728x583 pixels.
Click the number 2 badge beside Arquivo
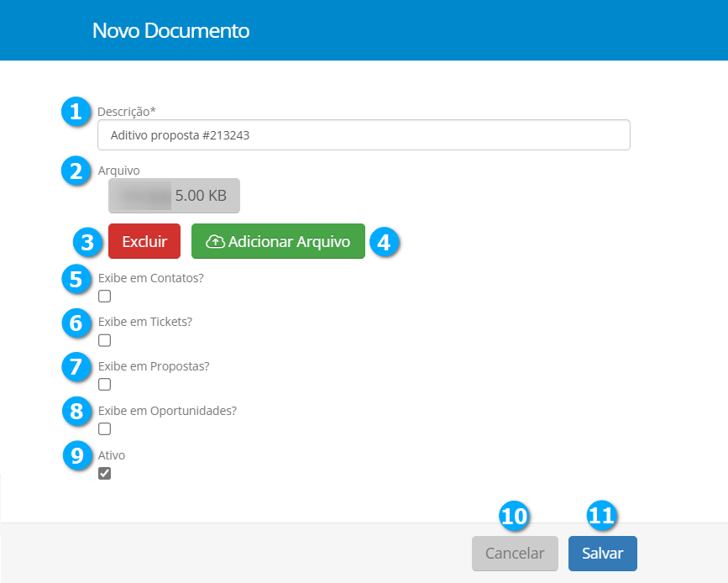click(77, 171)
